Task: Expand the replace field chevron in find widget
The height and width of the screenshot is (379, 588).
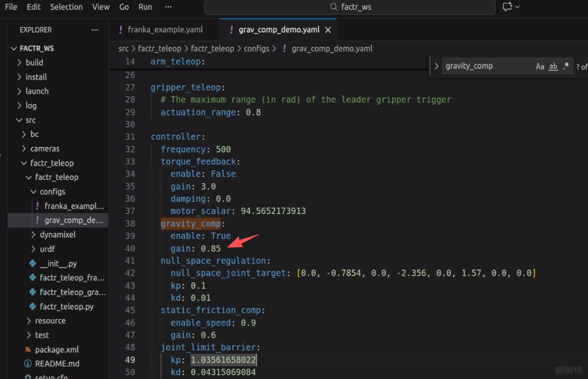Action: click(436, 66)
